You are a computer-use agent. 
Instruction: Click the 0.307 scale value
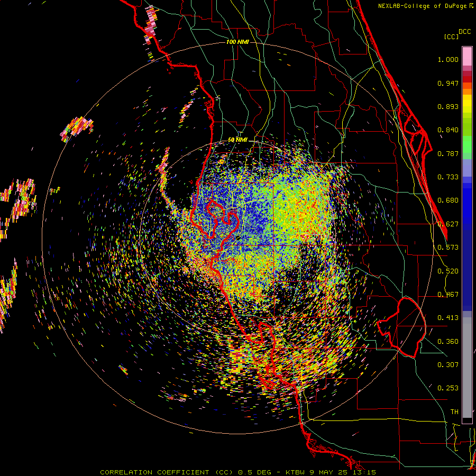[448, 365]
